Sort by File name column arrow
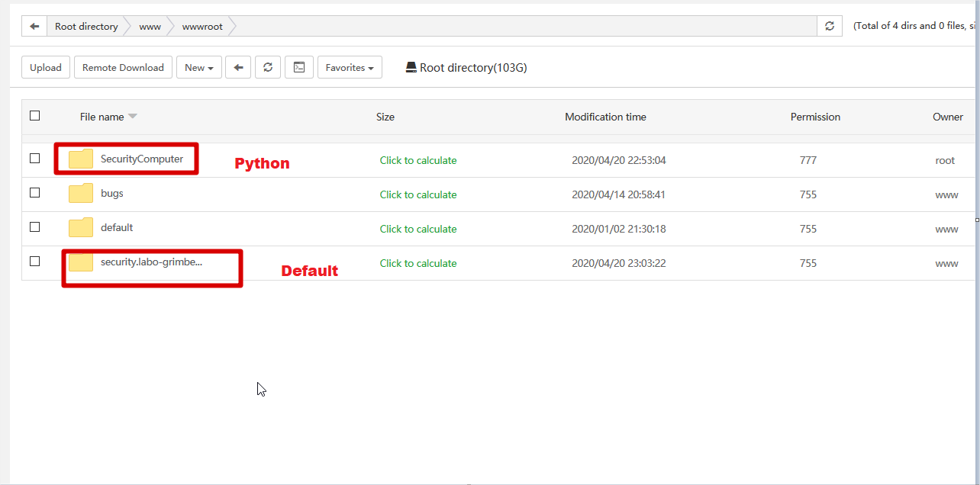The image size is (980, 485). tap(133, 117)
